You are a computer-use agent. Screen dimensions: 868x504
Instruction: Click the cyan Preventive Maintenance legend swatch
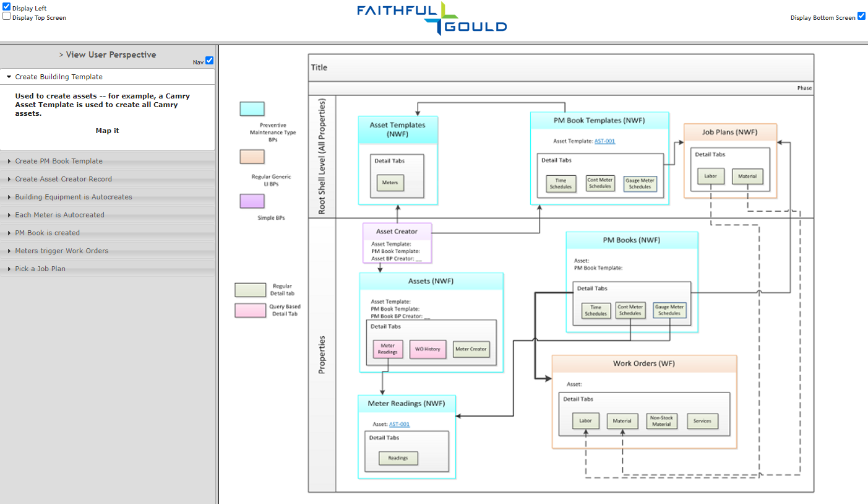tap(252, 109)
